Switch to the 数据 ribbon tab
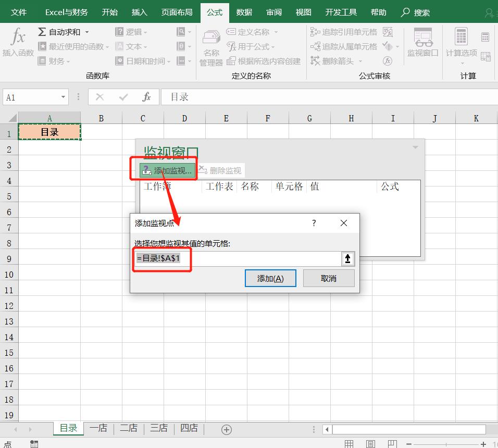The width and height of the screenshot is (498, 448). click(244, 12)
